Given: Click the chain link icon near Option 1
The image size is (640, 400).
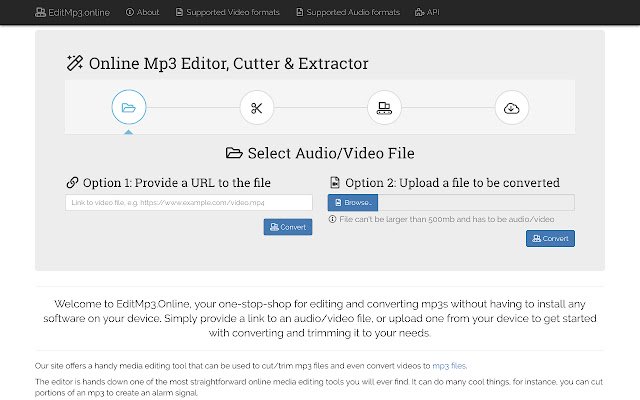Looking at the screenshot, I should click(72, 182).
